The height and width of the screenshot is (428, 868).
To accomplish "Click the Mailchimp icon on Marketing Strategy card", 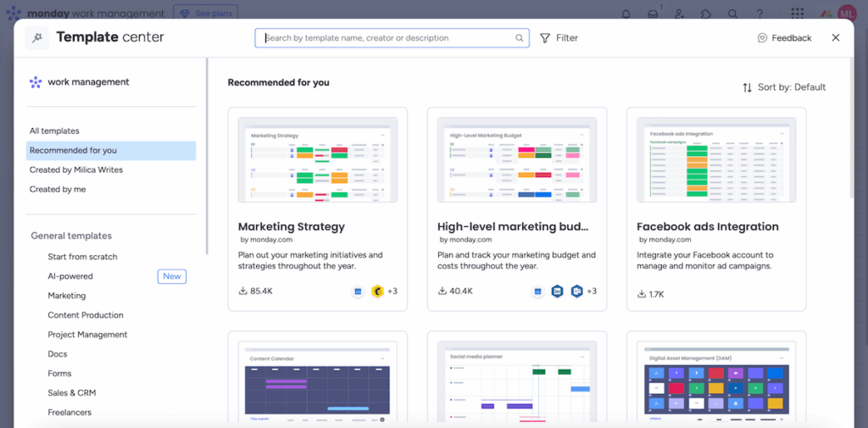I will point(377,292).
